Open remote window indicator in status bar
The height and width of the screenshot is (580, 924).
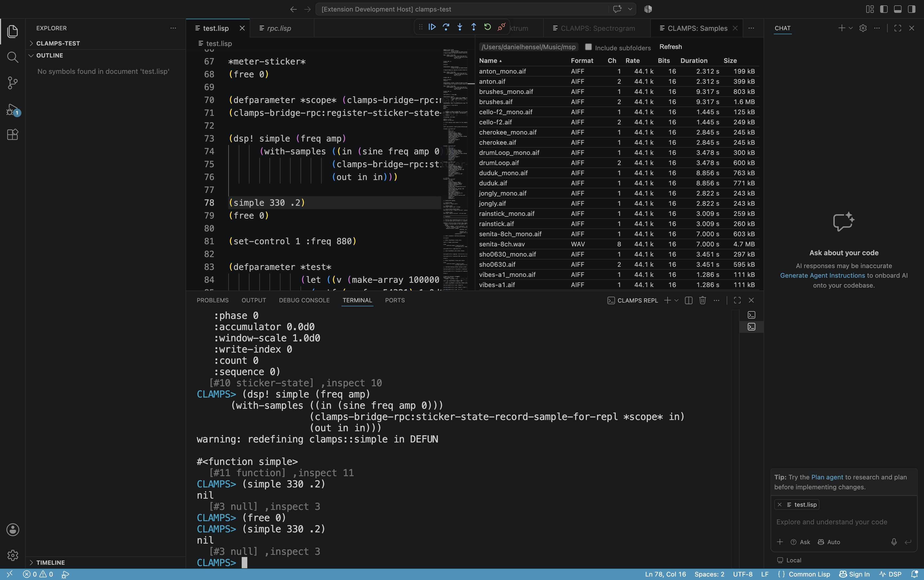[10, 574]
